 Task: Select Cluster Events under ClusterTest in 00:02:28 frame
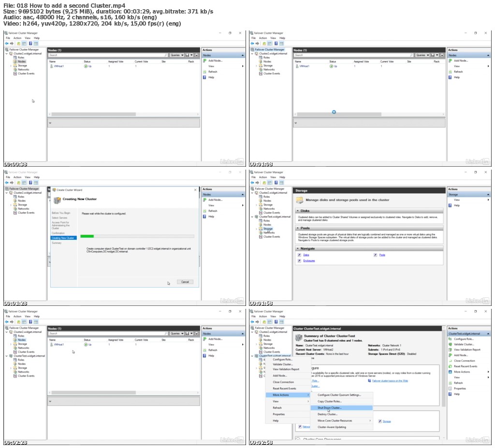pyautogui.click(x=26, y=376)
